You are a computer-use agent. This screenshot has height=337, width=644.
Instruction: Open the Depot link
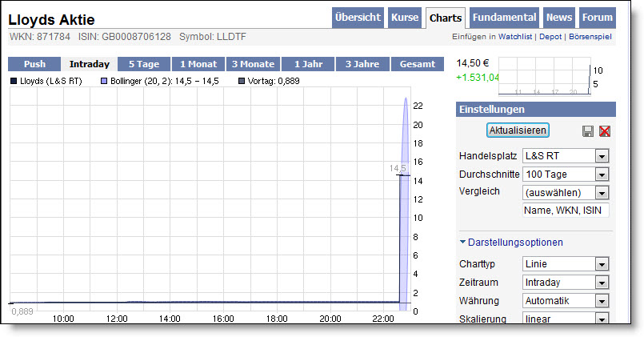[x=550, y=37]
